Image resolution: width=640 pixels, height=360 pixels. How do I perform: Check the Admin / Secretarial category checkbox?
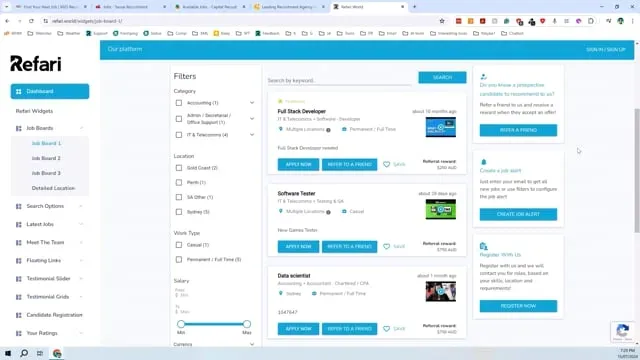[x=179, y=119]
